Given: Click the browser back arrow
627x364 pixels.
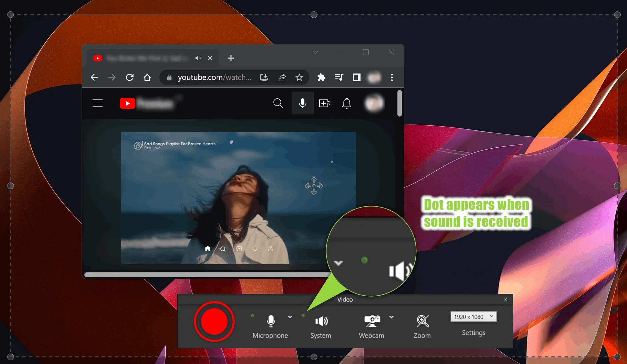Looking at the screenshot, I should (x=94, y=77).
